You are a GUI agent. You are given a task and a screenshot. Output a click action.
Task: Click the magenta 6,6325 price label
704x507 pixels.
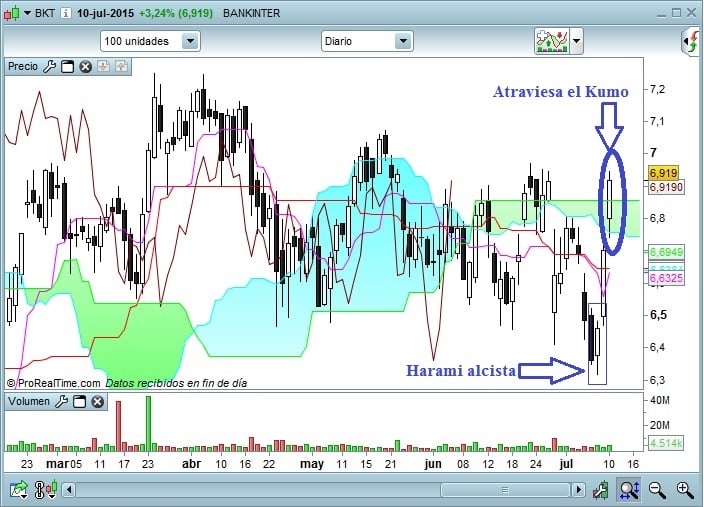[666, 278]
